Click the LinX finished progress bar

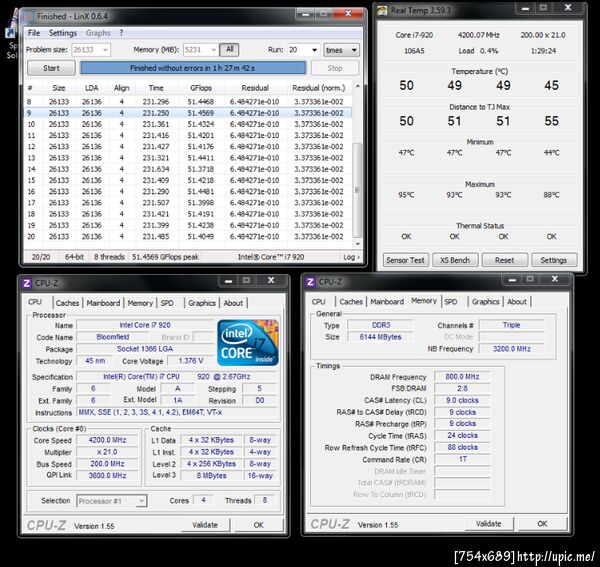point(193,68)
